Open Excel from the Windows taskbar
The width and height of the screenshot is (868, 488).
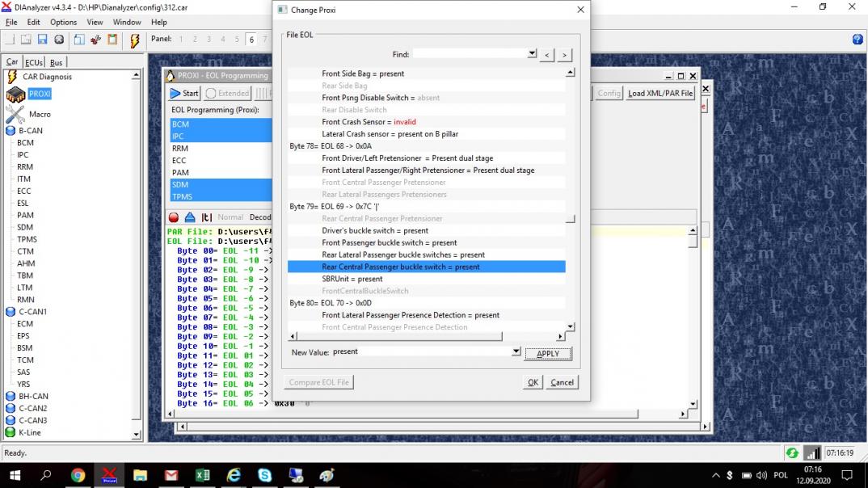(202, 475)
